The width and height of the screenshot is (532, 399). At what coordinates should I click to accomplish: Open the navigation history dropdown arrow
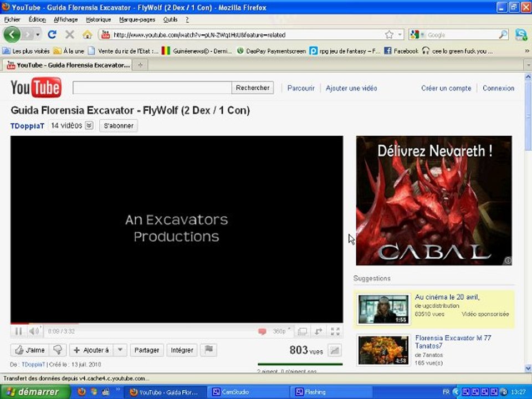38,34
